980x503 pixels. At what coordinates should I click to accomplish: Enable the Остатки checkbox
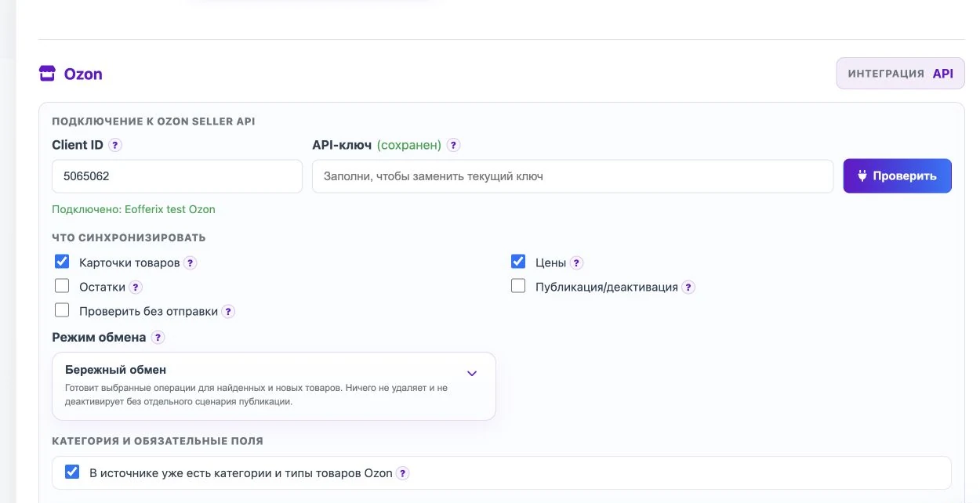pos(62,286)
